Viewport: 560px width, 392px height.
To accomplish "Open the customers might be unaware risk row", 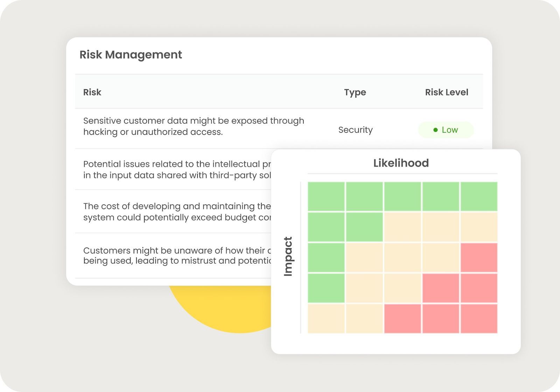I will (x=173, y=255).
